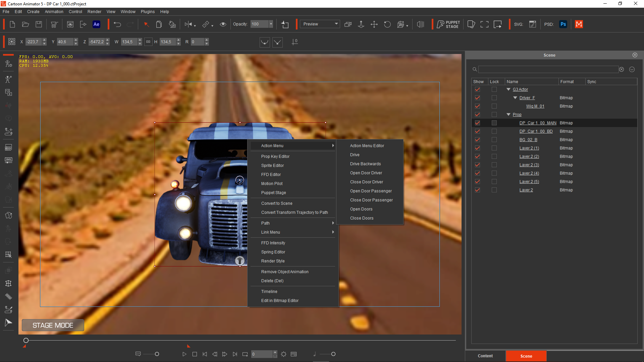Open the Opacity value dropdown arrow
This screenshot has width=644, height=362.
pyautogui.click(x=271, y=24)
